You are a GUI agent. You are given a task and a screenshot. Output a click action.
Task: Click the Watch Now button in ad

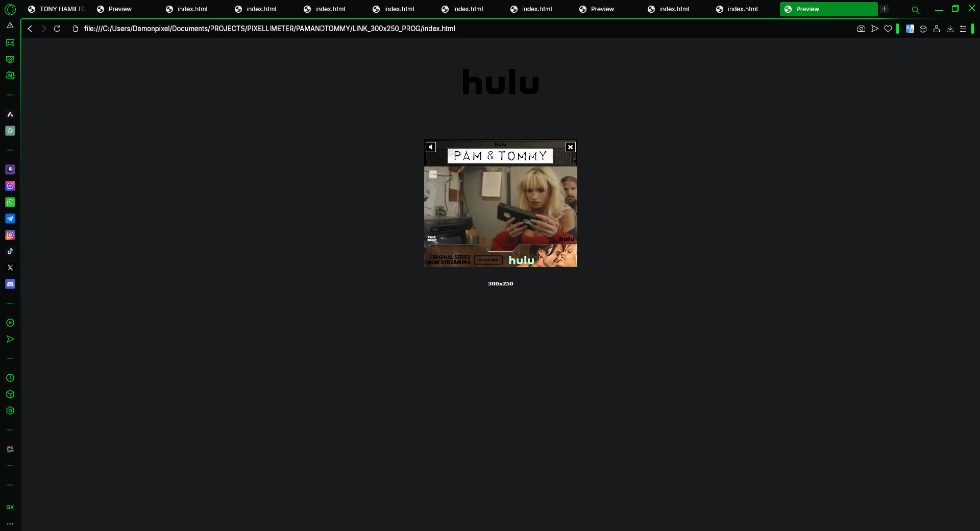488,260
